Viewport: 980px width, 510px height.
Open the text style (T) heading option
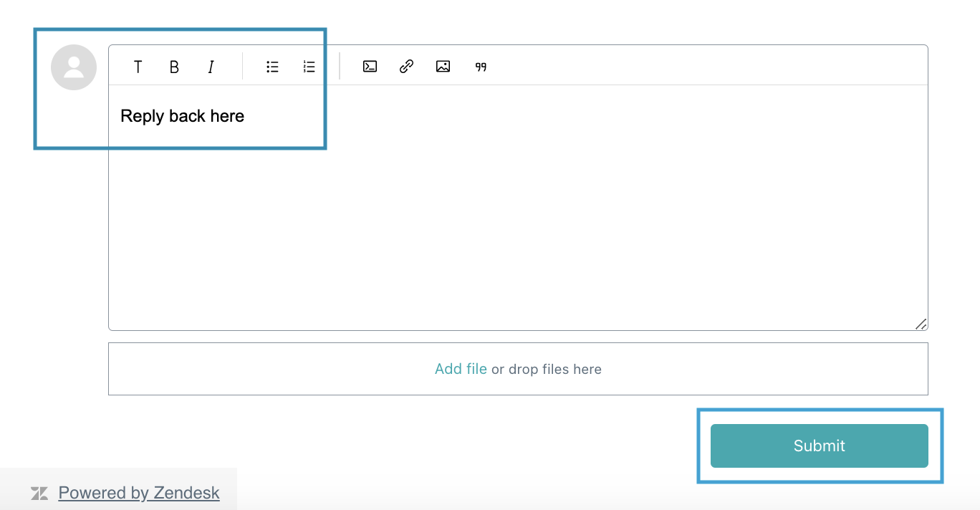tap(138, 67)
